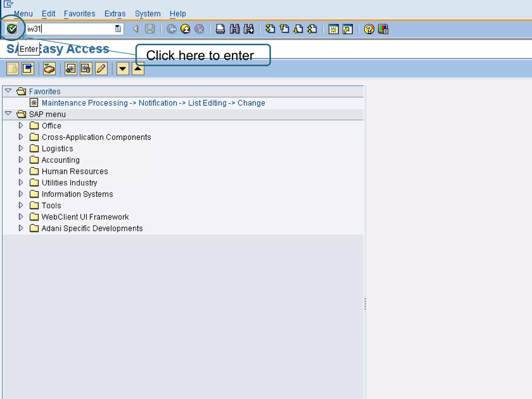This screenshot has width=532, height=399.
Task: Click the Create new session icon
Action: coord(333,29)
